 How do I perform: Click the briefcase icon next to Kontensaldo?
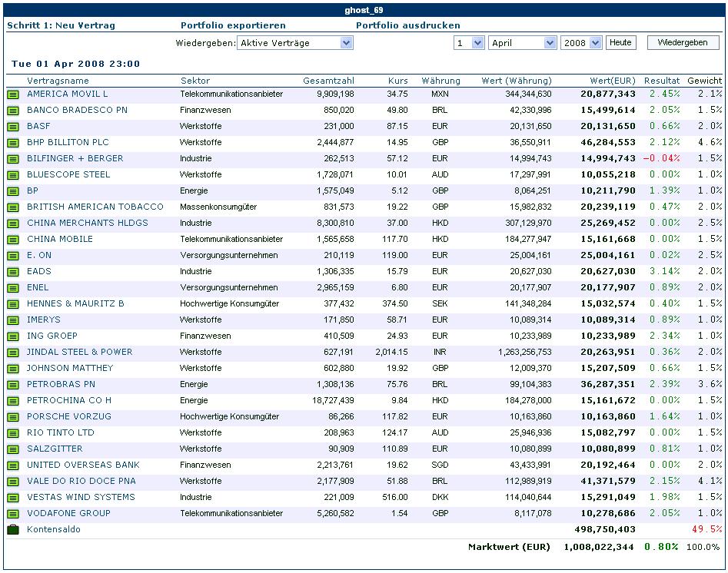click(x=13, y=530)
